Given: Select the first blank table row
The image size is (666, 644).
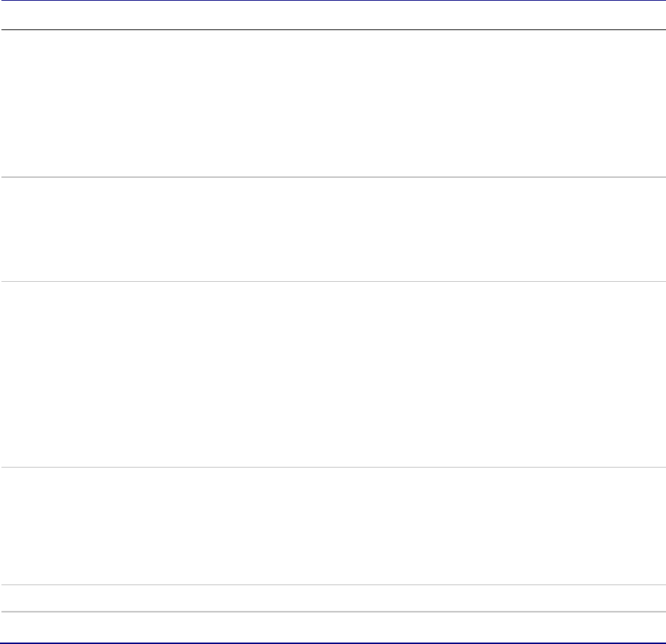Looking at the screenshot, I should click(333, 103).
